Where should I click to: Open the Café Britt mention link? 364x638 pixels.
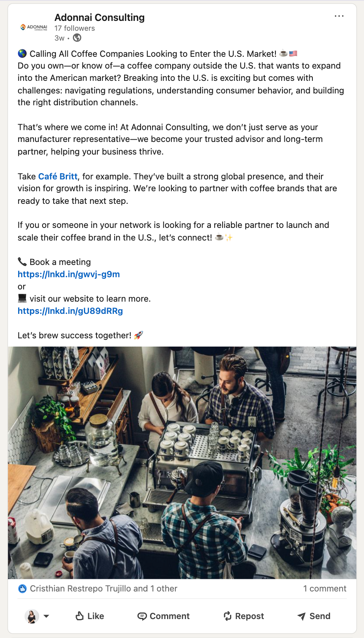point(58,176)
